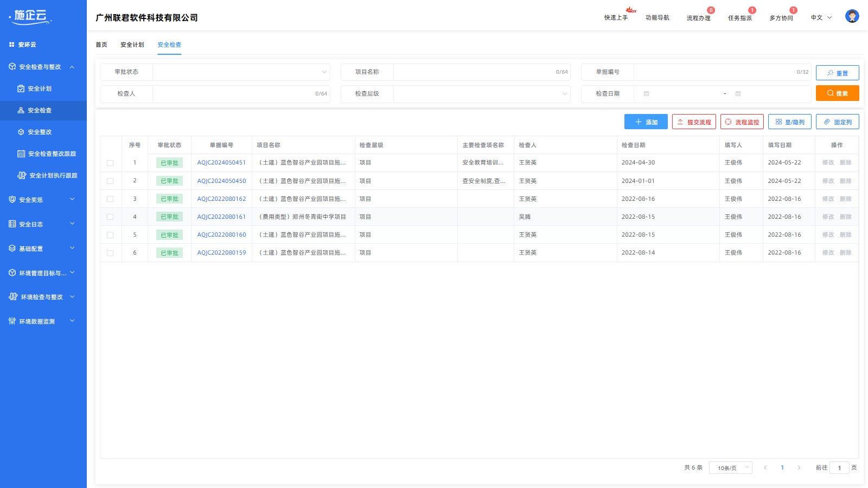Click the 安全检查与整改 cube icon
The width and height of the screenshot is (868, 488).
click(x=12, y=67)
